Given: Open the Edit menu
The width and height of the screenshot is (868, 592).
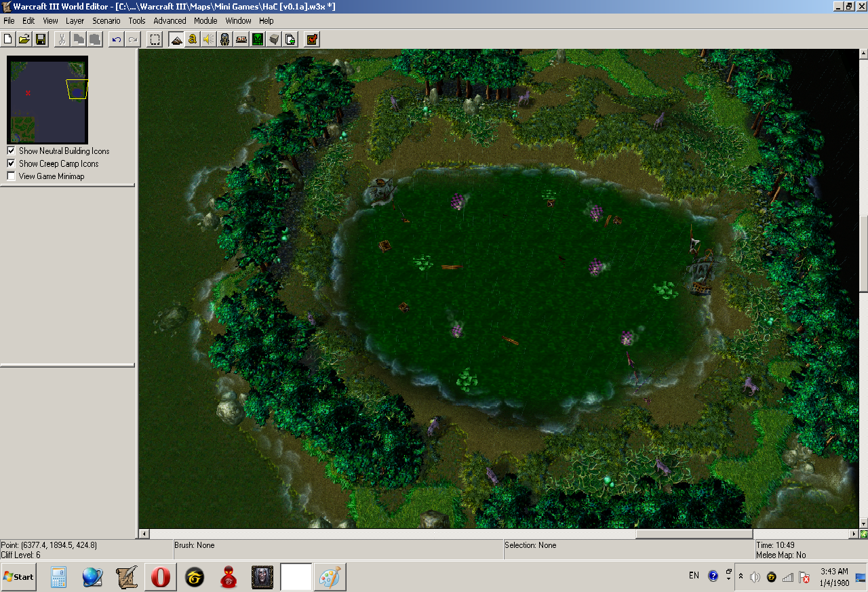Looking at the screenshot, I should [28, 21].
